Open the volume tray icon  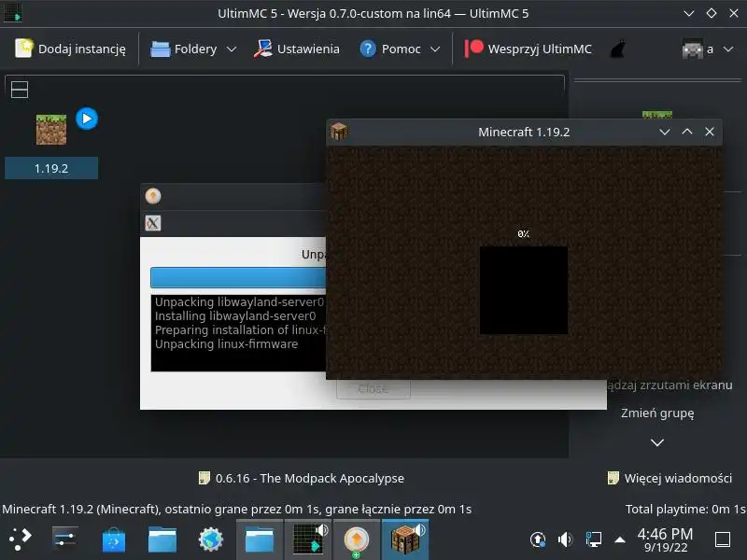point(565,539)
